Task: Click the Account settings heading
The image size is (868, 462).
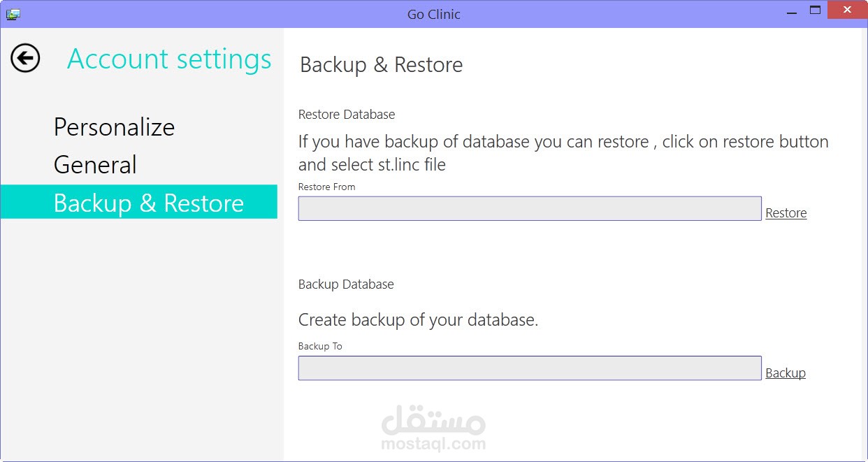Action: point(169,59)
